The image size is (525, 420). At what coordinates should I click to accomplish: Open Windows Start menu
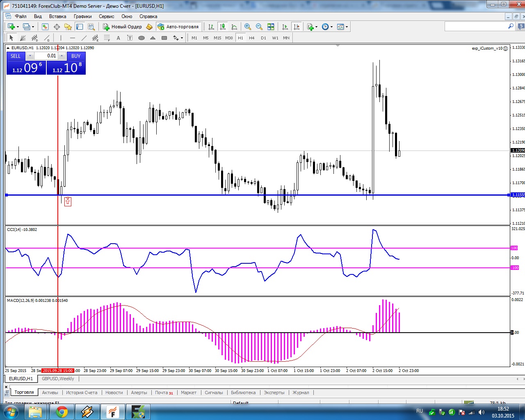(11, 411)
